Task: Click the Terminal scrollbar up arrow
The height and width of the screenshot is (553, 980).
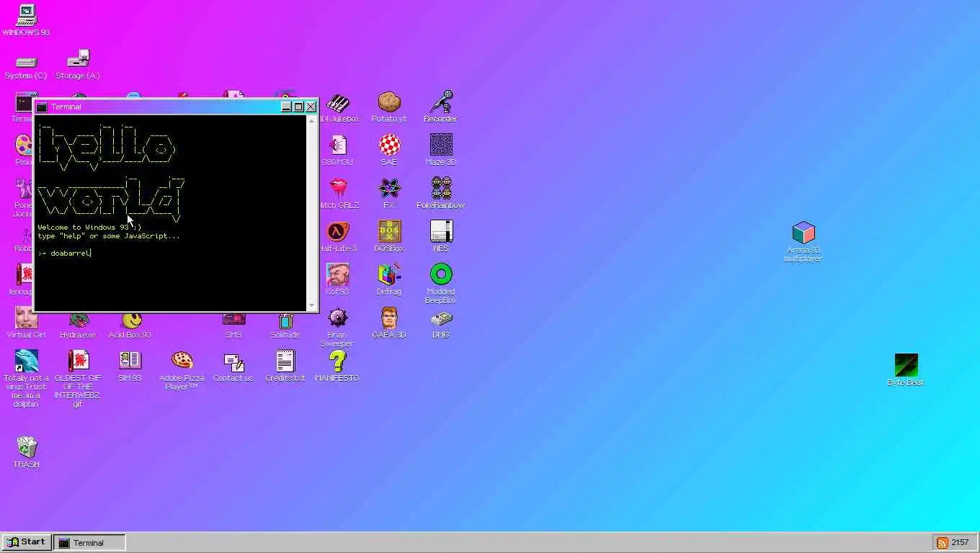Action: 313,121
